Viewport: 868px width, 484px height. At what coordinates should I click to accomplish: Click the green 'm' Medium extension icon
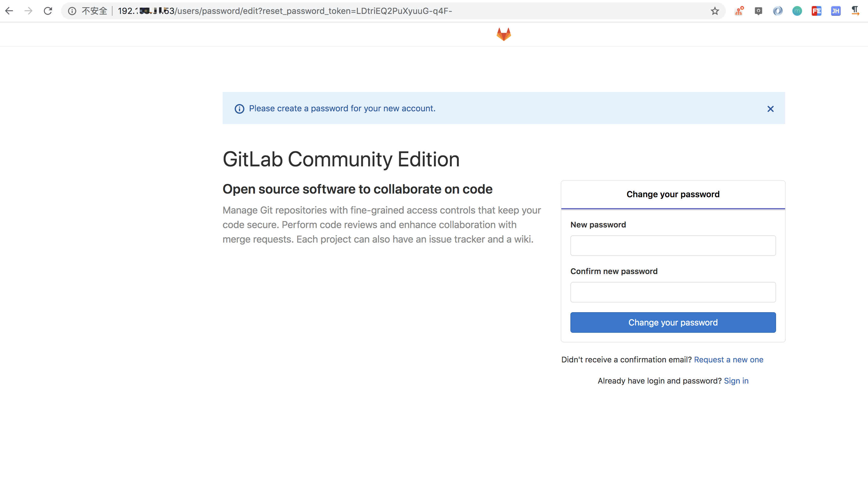click(x=797, y=11)
